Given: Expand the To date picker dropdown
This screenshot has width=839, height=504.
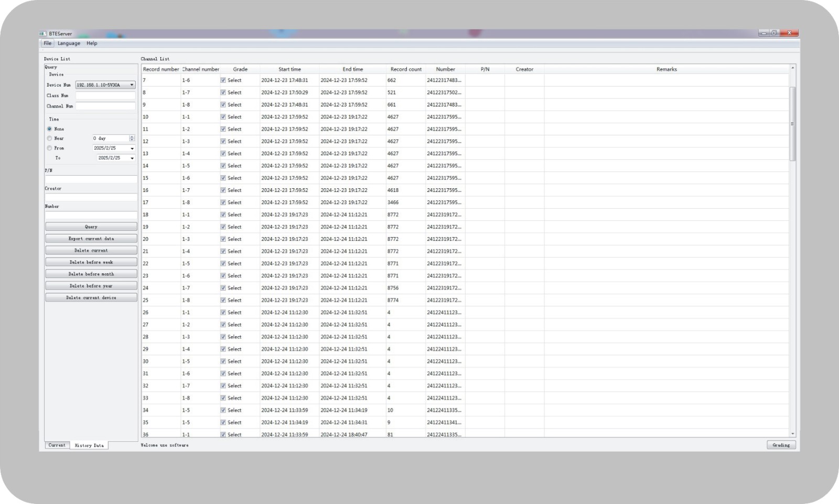Looking at the screenshot, I should pyautogui.click(x=132, y=158).
